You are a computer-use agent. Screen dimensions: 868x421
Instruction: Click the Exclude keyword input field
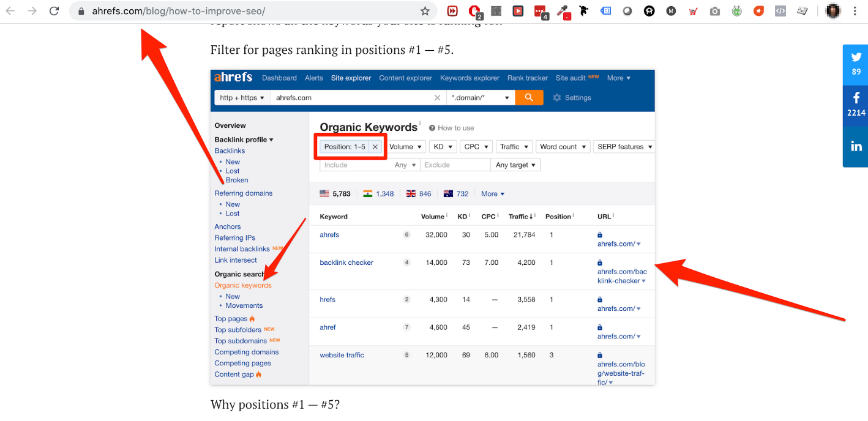click(455, 165)
